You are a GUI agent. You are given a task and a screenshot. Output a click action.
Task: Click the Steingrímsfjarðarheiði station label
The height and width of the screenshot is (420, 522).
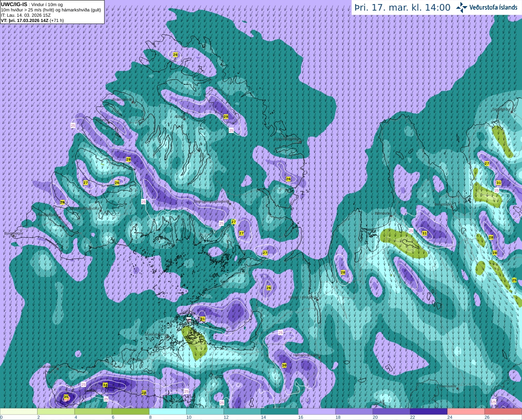click(x=211, y=201)
